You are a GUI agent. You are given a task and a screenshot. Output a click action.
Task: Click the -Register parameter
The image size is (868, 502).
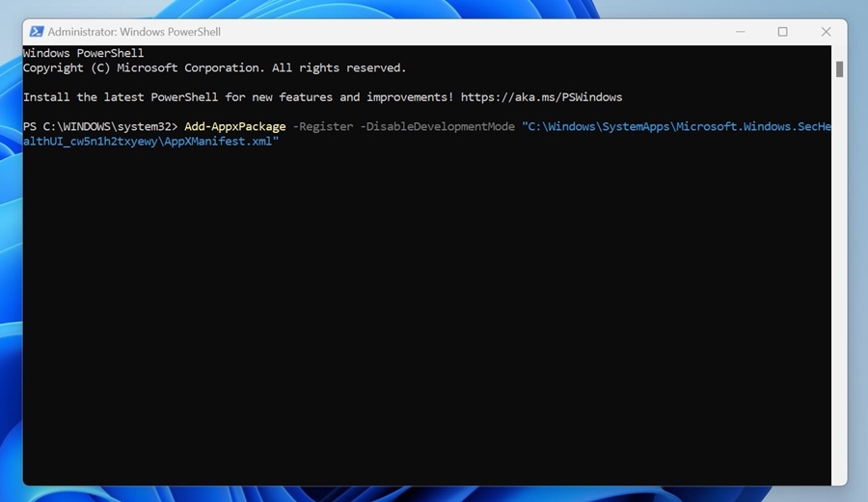[x=322, y=127]
